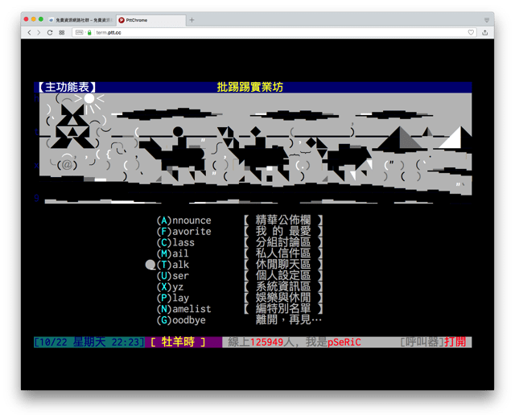This screenshot has height=420, width=515.
Task: Click the share icon in address bar
Action: click(x=484, y=33)
